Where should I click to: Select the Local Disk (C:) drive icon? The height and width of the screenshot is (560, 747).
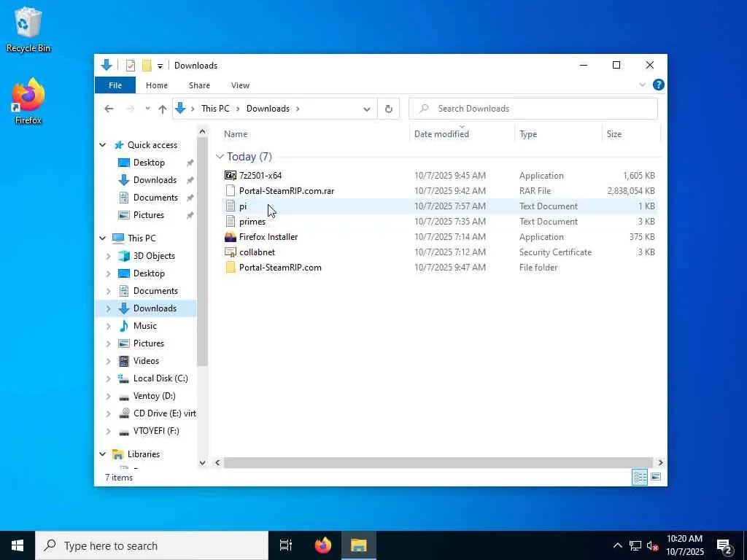point(124,378)
